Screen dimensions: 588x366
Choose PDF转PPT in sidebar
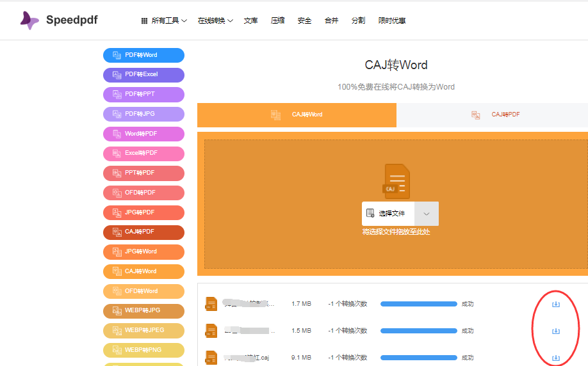143,95
